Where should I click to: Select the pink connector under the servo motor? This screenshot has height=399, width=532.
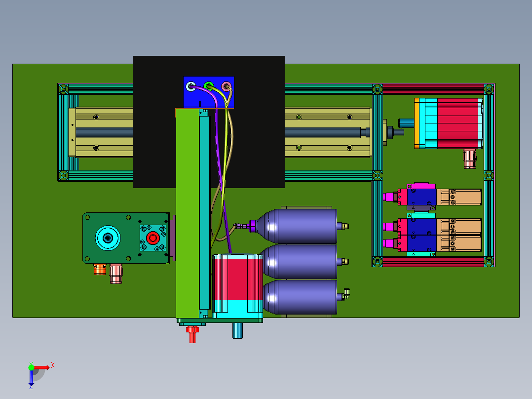470,159
